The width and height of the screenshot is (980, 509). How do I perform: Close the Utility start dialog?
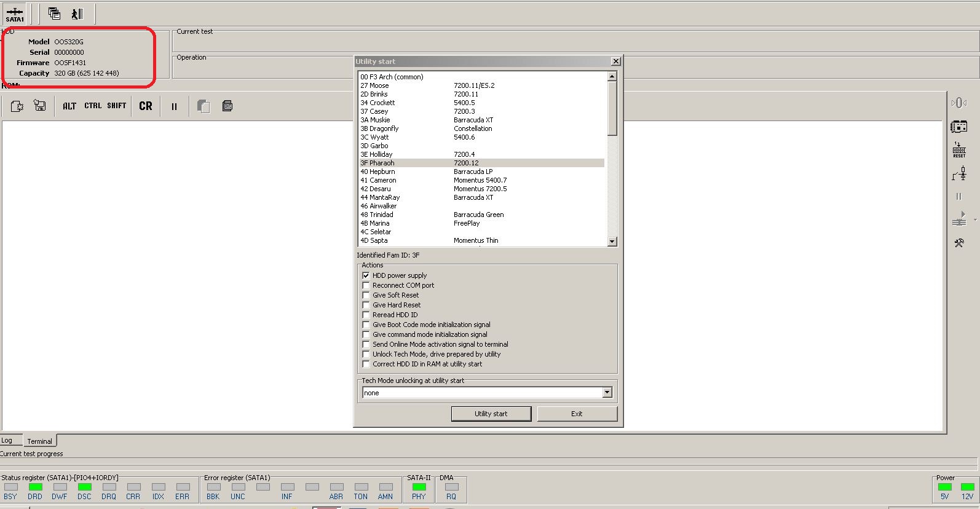[x=615, y=61]
